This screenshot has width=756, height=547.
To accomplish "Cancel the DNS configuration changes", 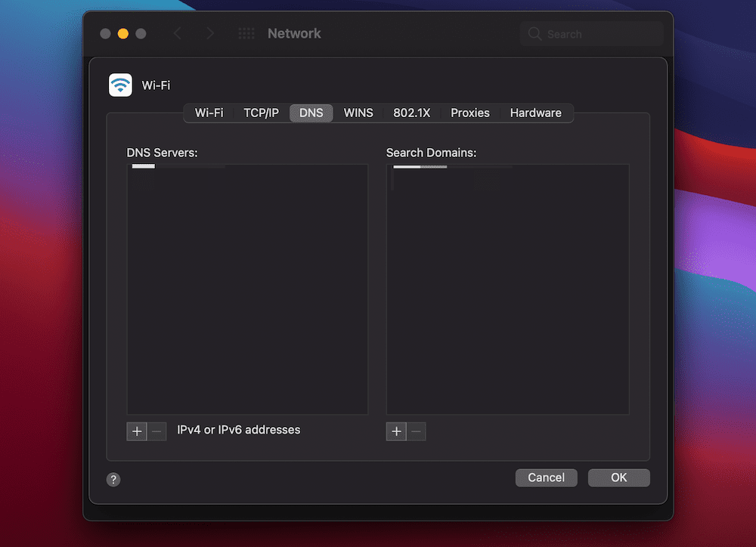I will (x=546, y=477).
